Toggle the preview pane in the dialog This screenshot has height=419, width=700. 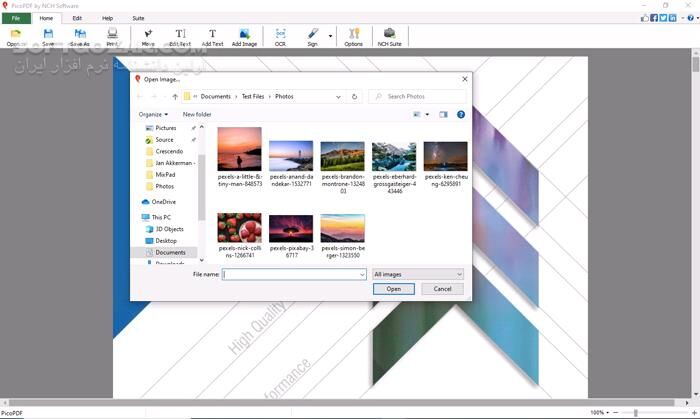[x=444, y=115]
